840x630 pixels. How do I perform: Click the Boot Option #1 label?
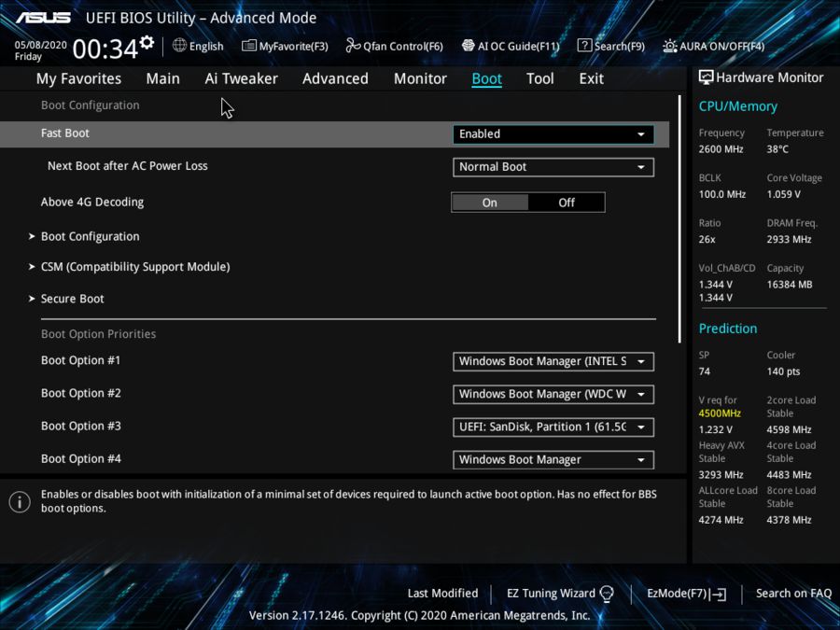pyautogui.click(x=81, y=360)
